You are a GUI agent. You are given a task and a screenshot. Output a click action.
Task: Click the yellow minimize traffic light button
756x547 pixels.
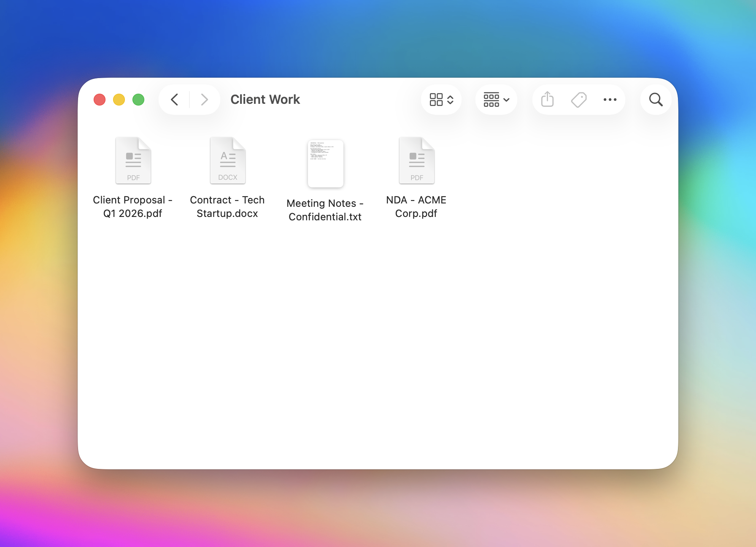[119, 100]
